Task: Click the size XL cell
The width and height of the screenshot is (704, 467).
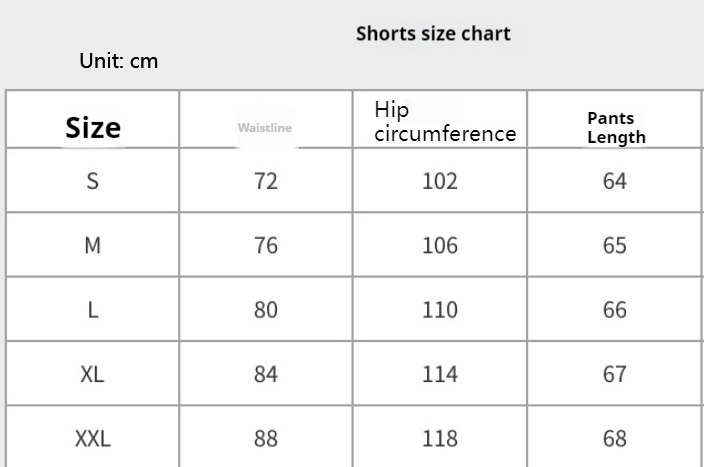Action: coord(93,374)
